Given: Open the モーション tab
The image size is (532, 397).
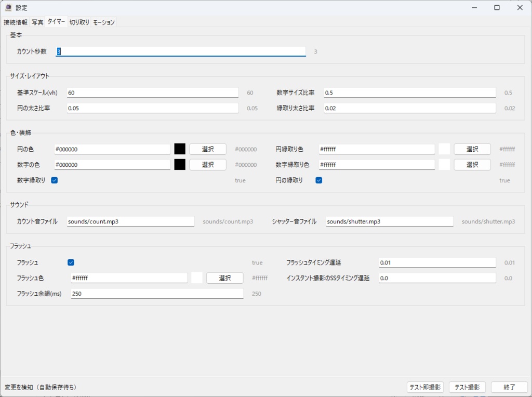Looking at the screenshot, I should pos(104,22).
